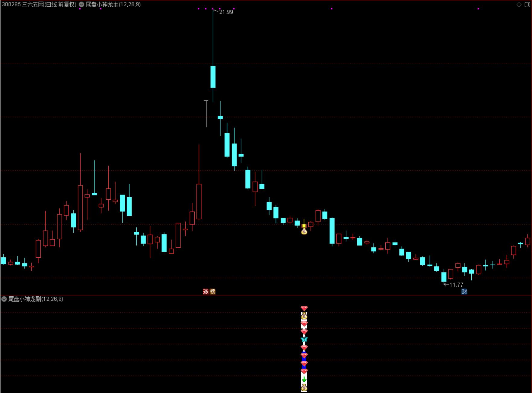Click the 尾盘小神龙主(12,26,9) indicator label
This screenshot has height=393, width=532.
113,5
